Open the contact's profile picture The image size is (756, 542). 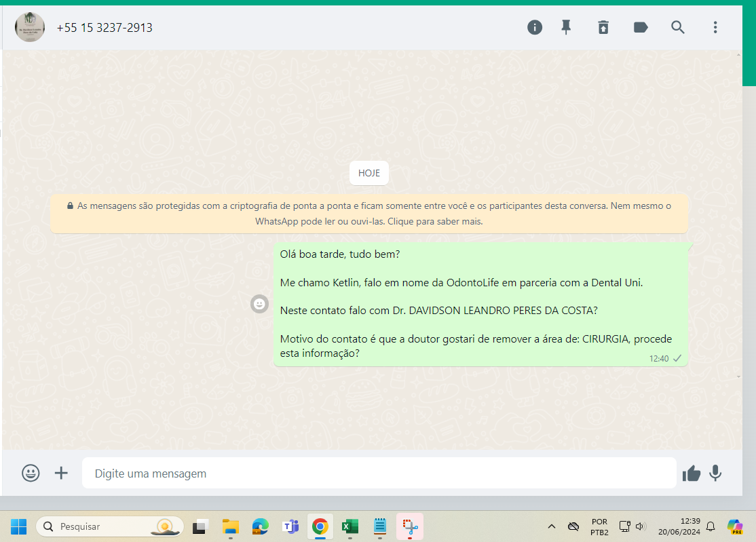pos(30,27)
